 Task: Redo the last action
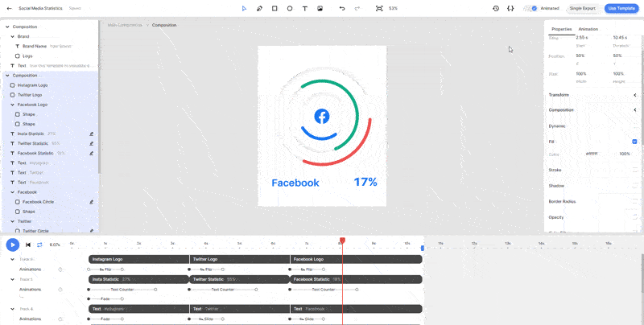click(x=357, y=8)
